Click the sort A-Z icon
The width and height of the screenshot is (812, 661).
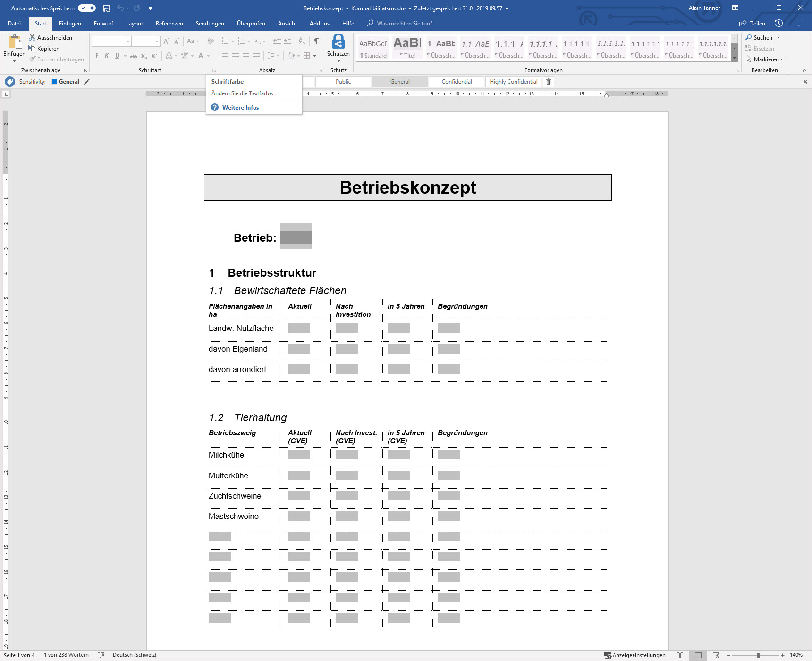[x=302, y=41]
